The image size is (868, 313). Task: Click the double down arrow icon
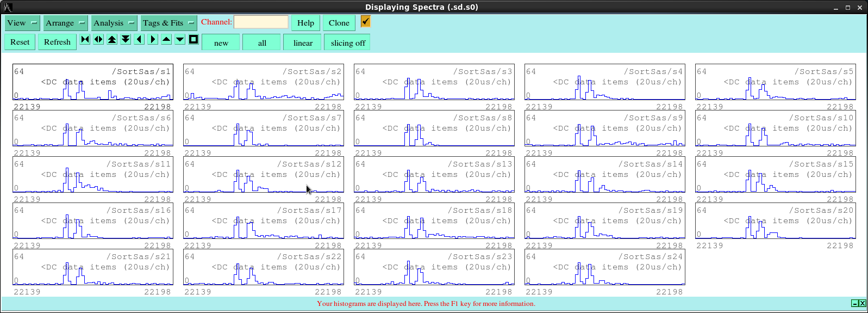(126, 39)
